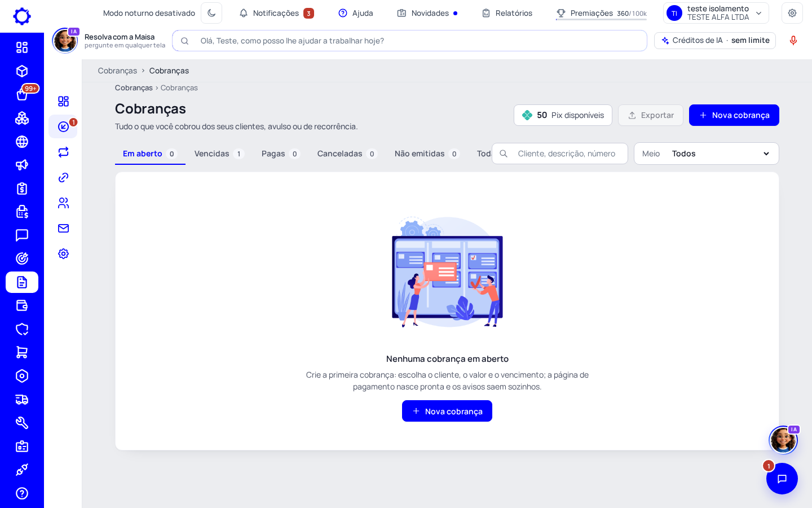Switch to the Pagas tab
The height and width of the screenshot is (508, 812).
coord(280,154)
